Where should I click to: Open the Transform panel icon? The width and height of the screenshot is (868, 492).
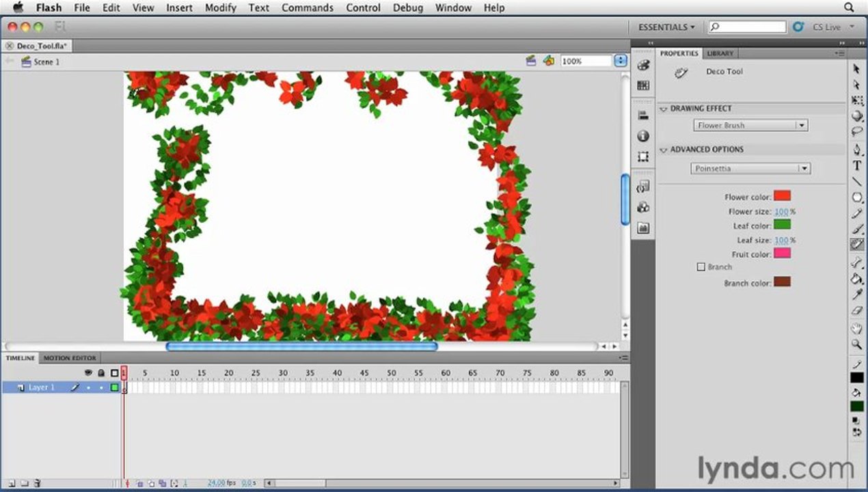(x=642, y=156)
